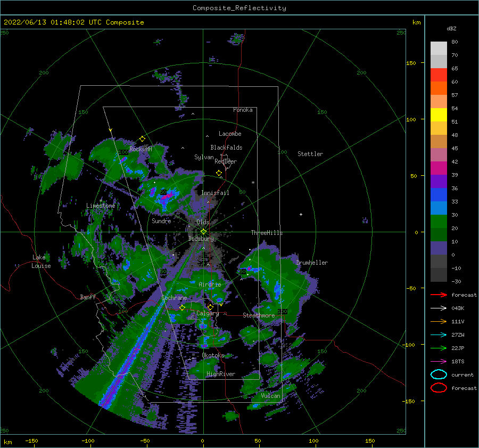Select the red 65 dBZ color swatch
This screenshot has width=479, height=448.
[439, 75]
